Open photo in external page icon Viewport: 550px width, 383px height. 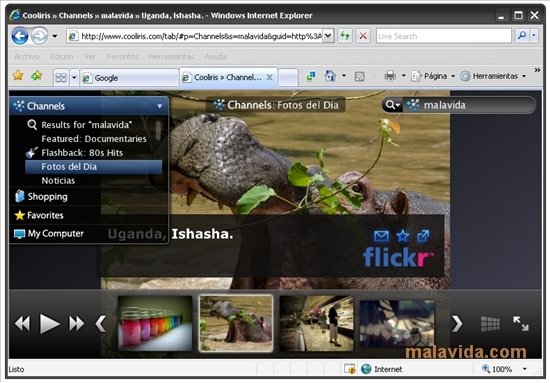(x=423, y=236)
